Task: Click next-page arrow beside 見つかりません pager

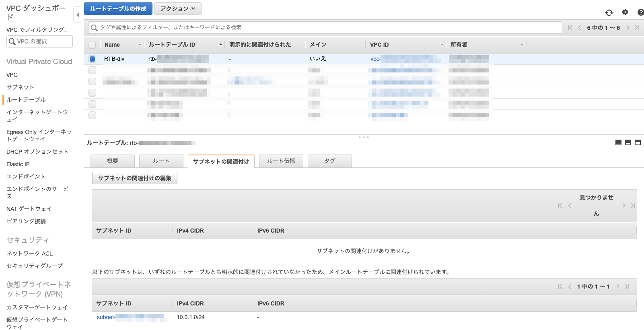Action: click(x=624, y=206)
